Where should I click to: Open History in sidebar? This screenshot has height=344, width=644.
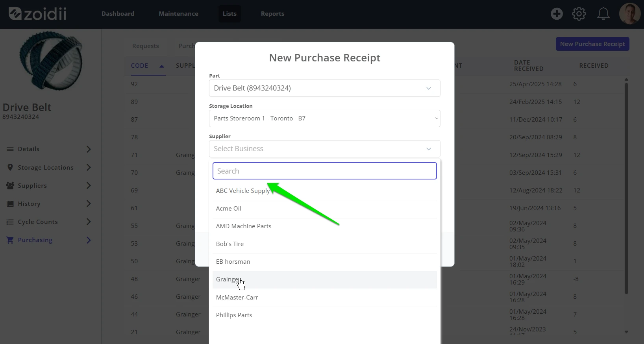click(29, 204)
